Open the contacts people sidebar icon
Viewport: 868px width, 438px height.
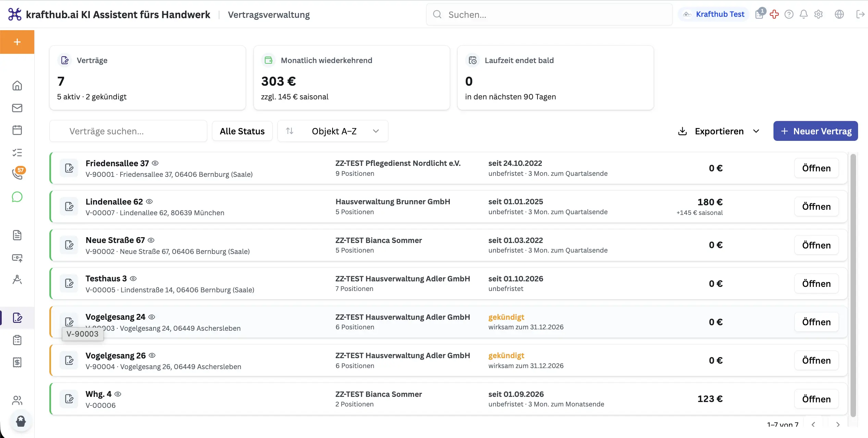click(x=17, y=400)
